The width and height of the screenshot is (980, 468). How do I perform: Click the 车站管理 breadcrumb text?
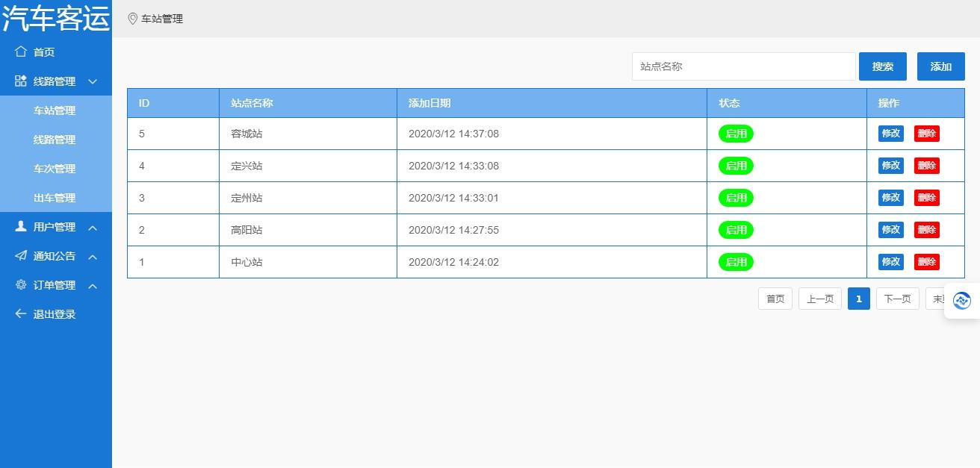[x=162, y=19]
